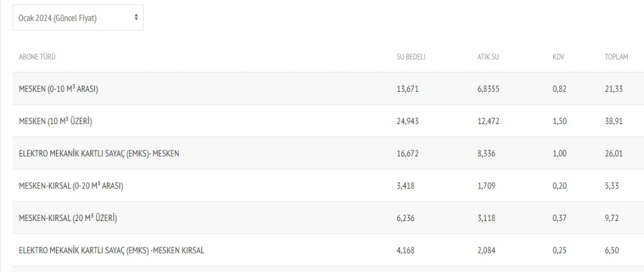
Task: Click the MESKEN (10 M³ ÜZERİ) row label
Action: 56,122
